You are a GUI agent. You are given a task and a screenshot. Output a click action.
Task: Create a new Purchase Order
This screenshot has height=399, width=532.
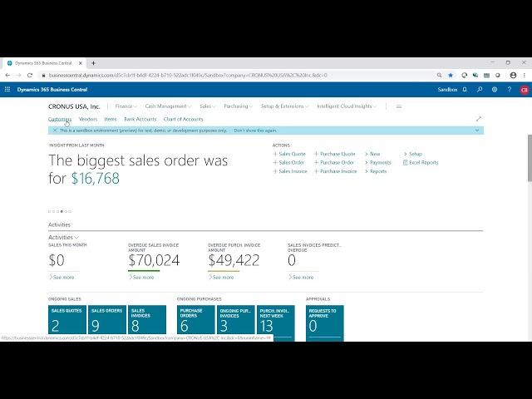point(334,163)
